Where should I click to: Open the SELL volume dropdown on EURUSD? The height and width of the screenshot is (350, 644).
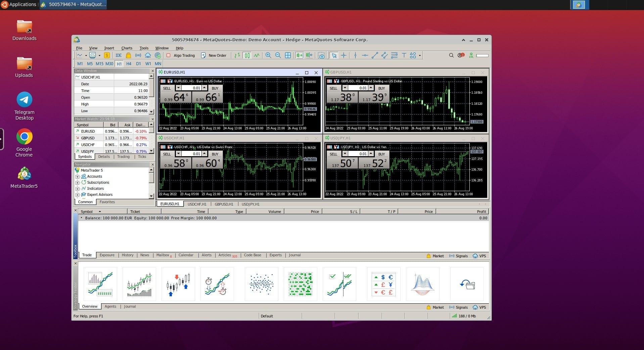[178, 88]
